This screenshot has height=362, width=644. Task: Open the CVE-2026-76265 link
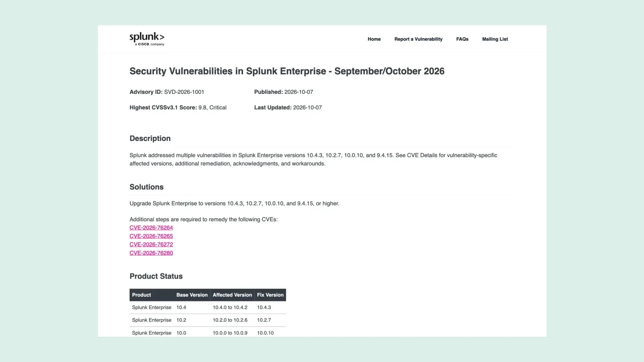click(x=151, y=236)
